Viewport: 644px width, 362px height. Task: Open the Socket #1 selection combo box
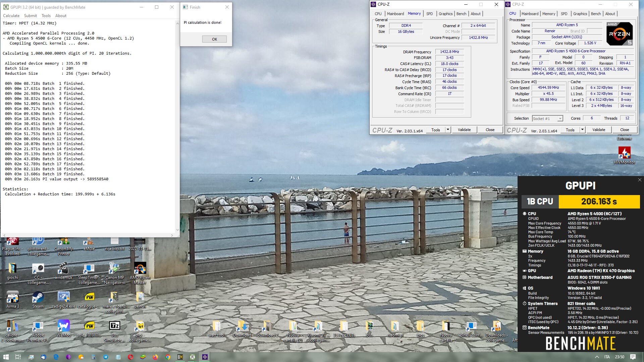pos(547,119)
